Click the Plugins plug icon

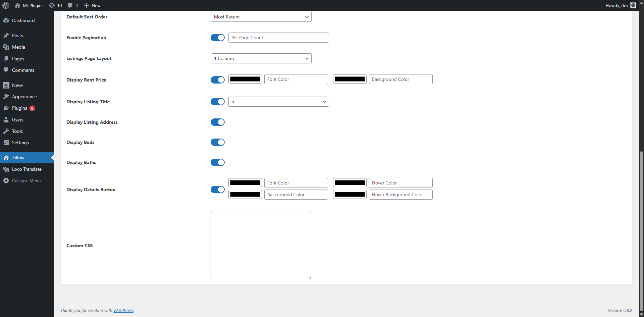[6, 108]
